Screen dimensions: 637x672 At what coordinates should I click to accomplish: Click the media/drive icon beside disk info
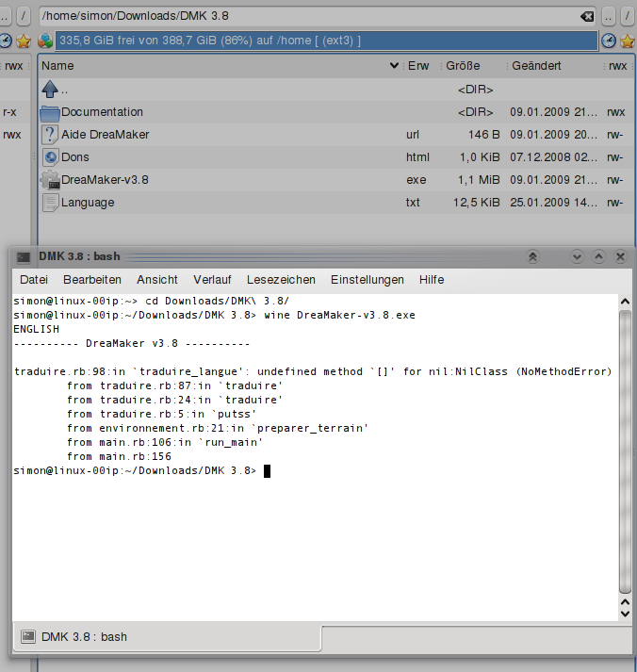point(45,41)
